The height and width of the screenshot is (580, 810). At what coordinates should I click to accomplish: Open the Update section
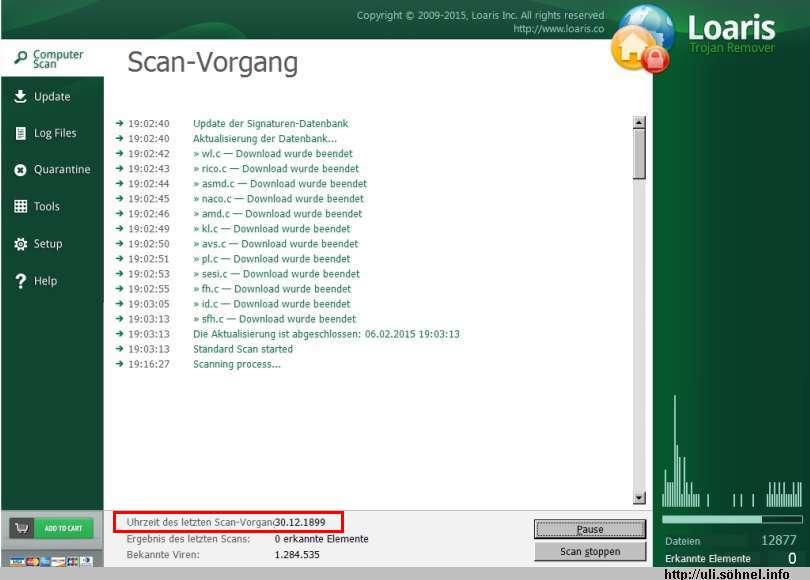[52, 97]
